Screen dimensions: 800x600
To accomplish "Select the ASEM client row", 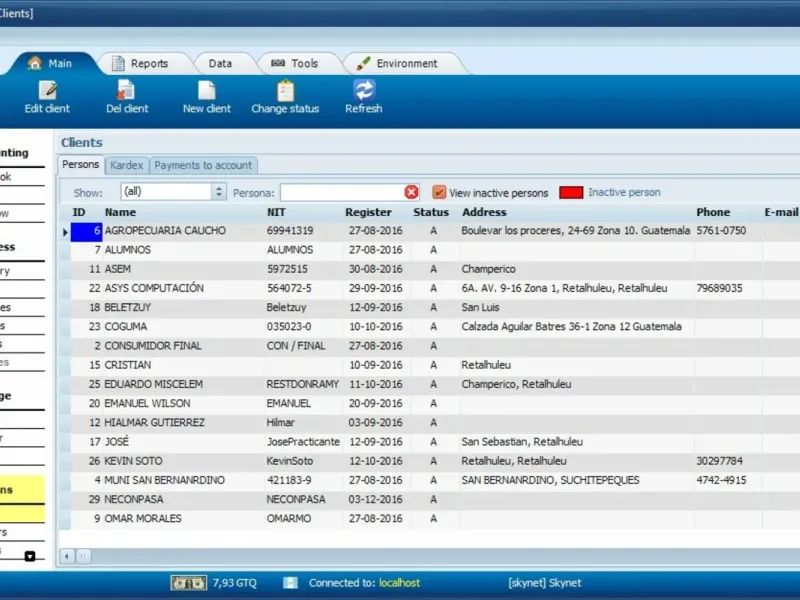I will click(x=429, y=269).
